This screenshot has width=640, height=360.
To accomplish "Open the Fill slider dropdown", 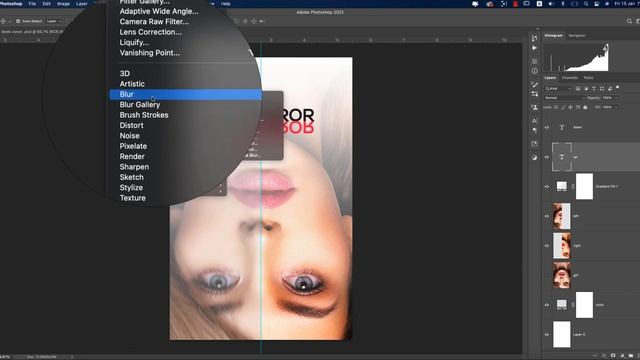I will click(x=616, y=107).
